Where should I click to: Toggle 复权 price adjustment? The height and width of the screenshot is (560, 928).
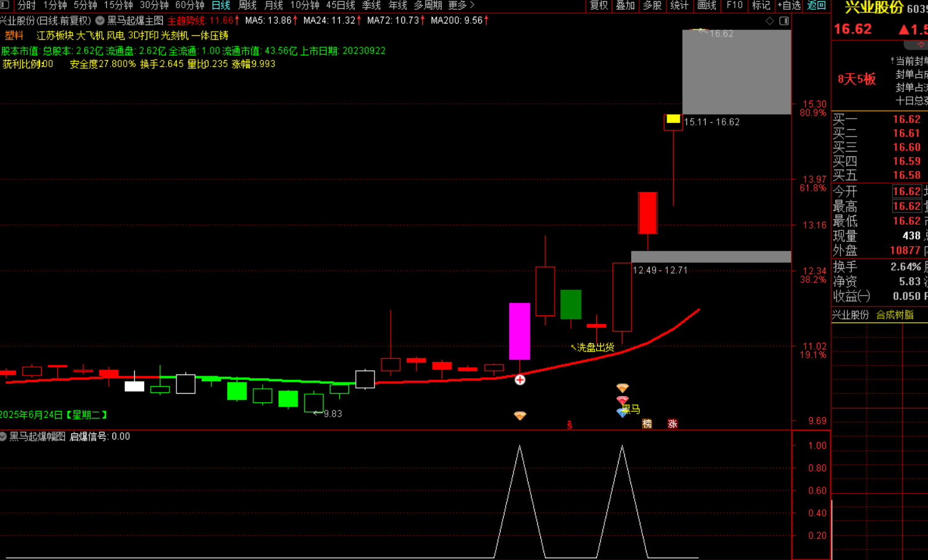(x=599, y=6)
